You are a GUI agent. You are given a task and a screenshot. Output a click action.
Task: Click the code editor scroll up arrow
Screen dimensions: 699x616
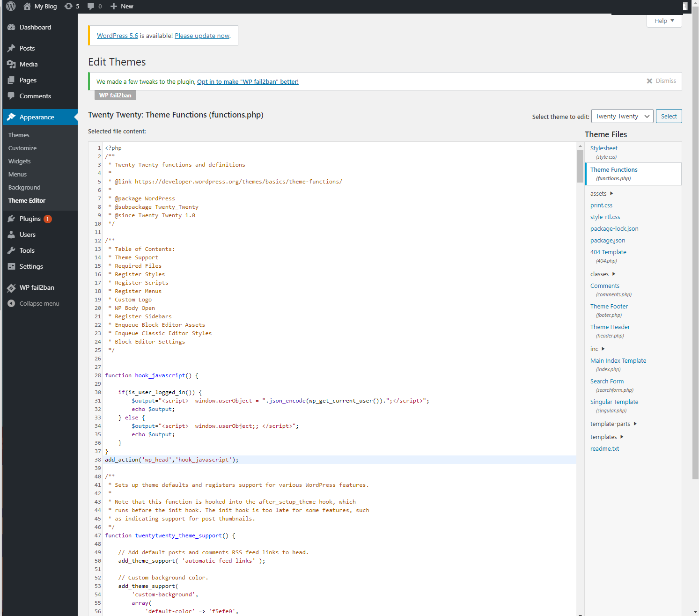[581, 146]
